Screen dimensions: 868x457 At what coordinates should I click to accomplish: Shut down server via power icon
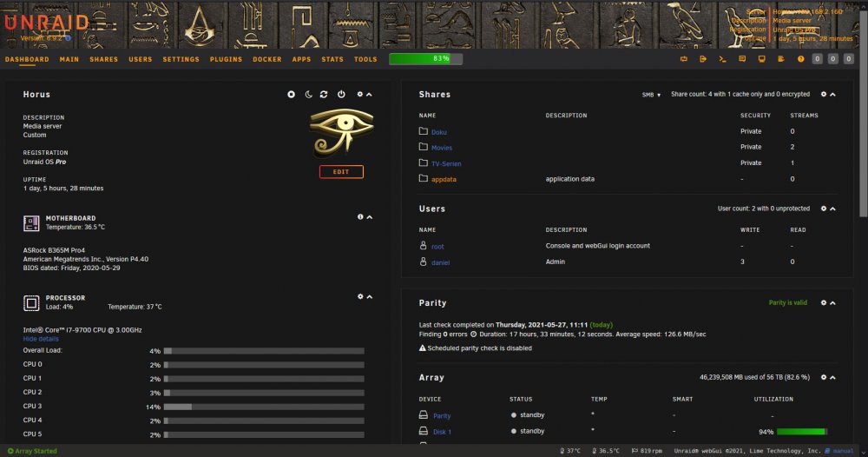[341, 94]
